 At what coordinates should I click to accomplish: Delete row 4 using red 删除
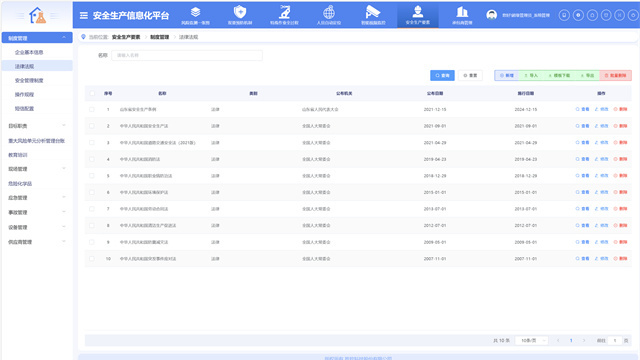pos(620,159)
